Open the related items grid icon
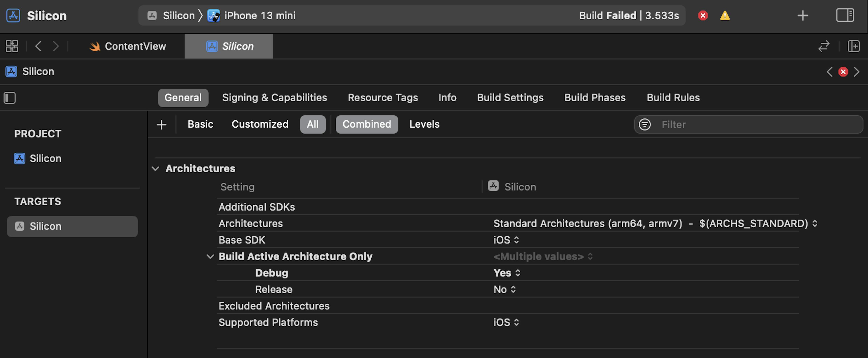This screenshot has height=358, width=868. 12,46
